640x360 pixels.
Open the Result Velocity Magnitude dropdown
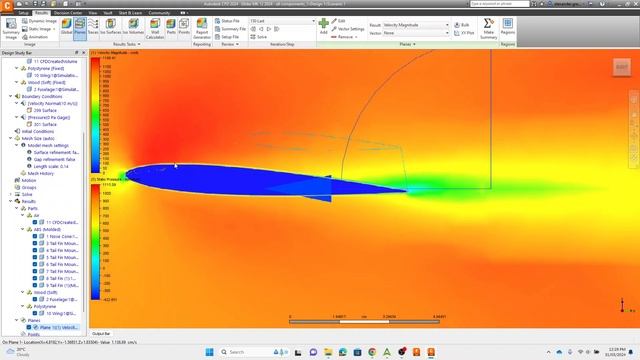416,25
